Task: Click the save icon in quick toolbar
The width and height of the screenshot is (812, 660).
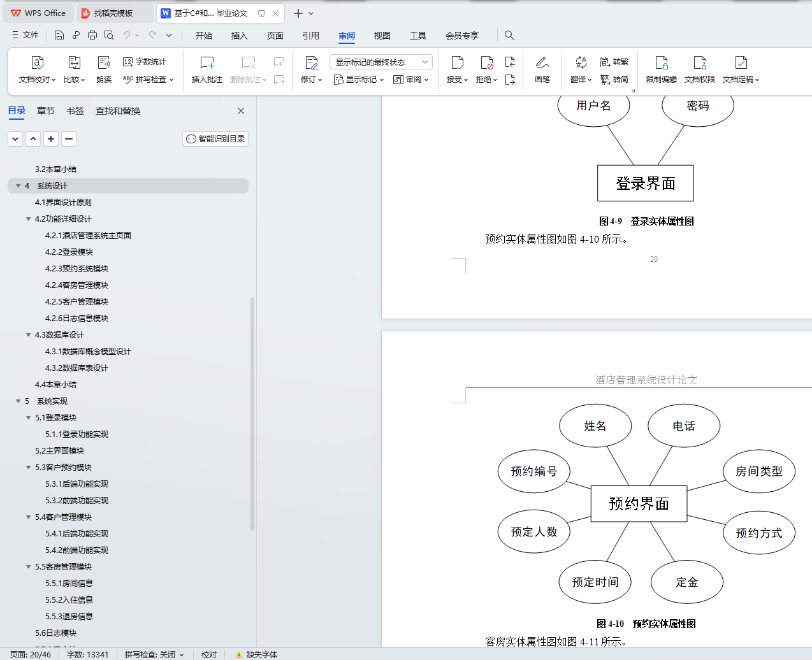Action: [59, 35]
